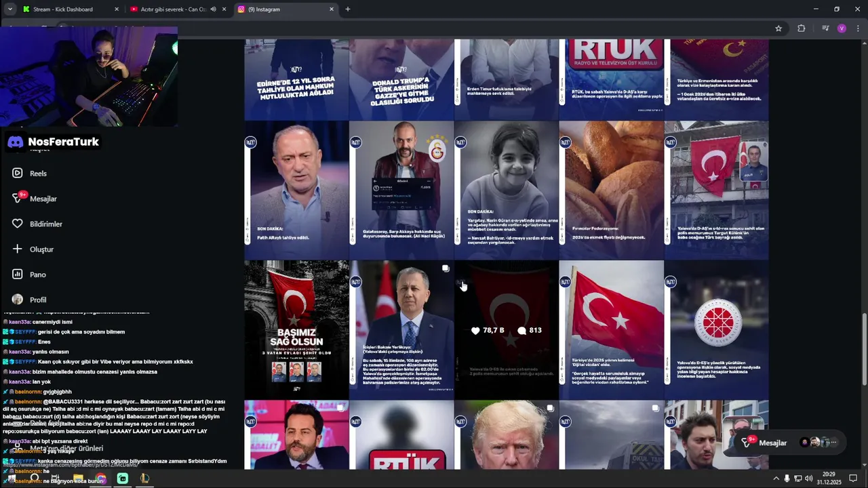Screen dimensions: 868x488
Task: Open the Dijital vicdan flag post
Action: [x=612, y=330]
